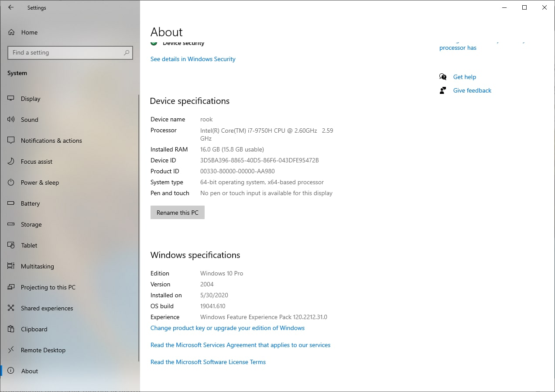Open Multitasking settings
Image resolution: width=555 pixels, height=392 pixels.
70,266
